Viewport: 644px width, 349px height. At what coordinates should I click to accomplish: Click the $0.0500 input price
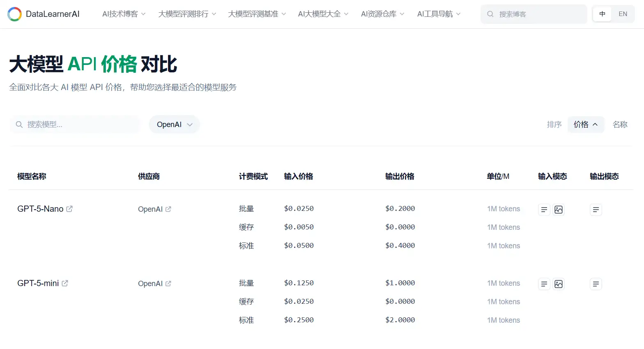[x=299, y=245]
